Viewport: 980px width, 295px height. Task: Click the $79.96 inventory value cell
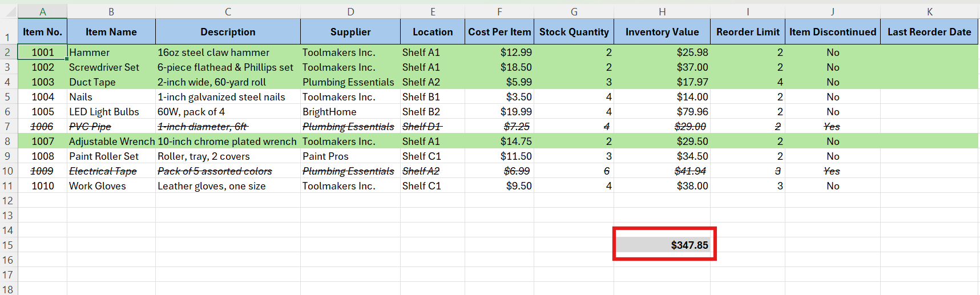(662, 112)
